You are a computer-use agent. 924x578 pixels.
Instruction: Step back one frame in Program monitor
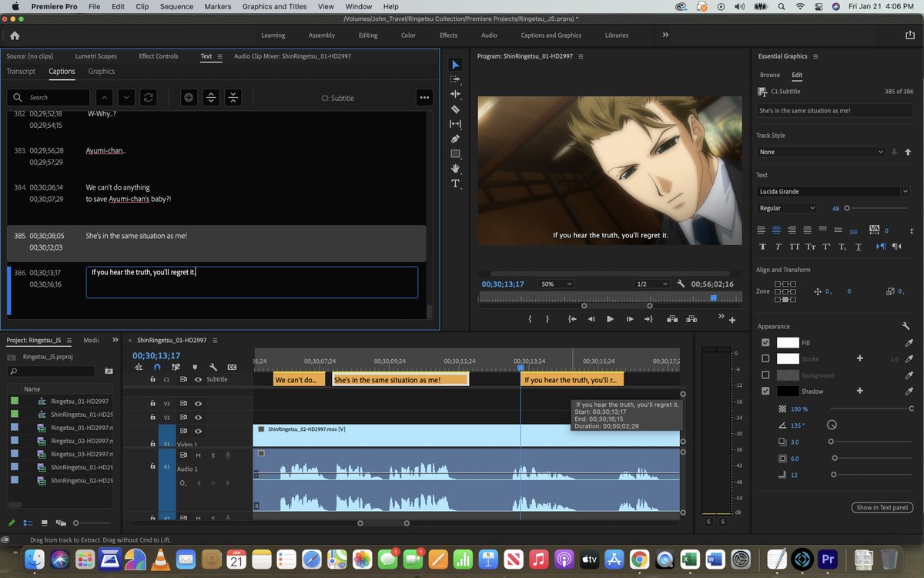(591, 319)
